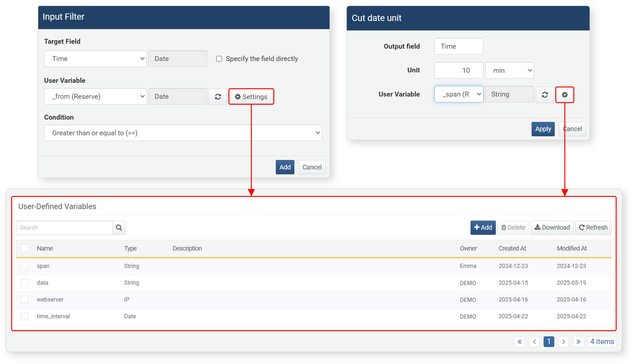
Task: Click the search magnifier icon
Action: 119,227
